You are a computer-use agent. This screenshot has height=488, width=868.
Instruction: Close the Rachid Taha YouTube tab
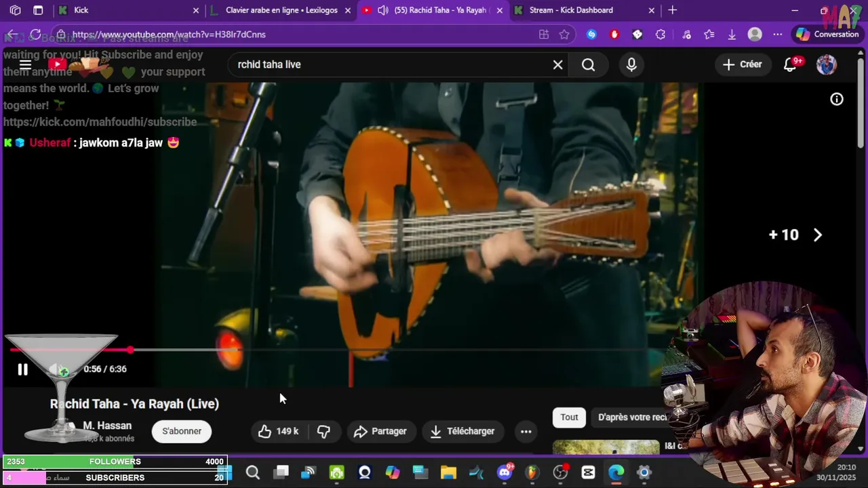pyautogui.click(x=500, y=10)
